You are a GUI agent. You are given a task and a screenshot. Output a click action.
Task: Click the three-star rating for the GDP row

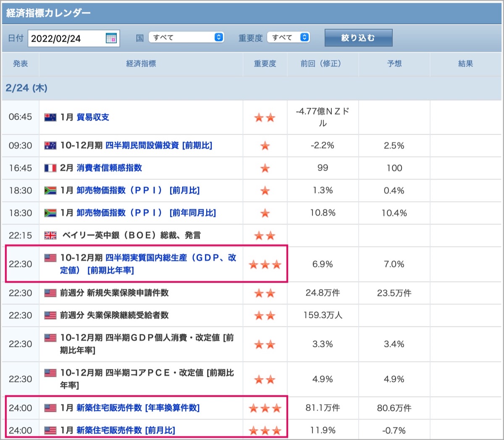pos(265,264)
